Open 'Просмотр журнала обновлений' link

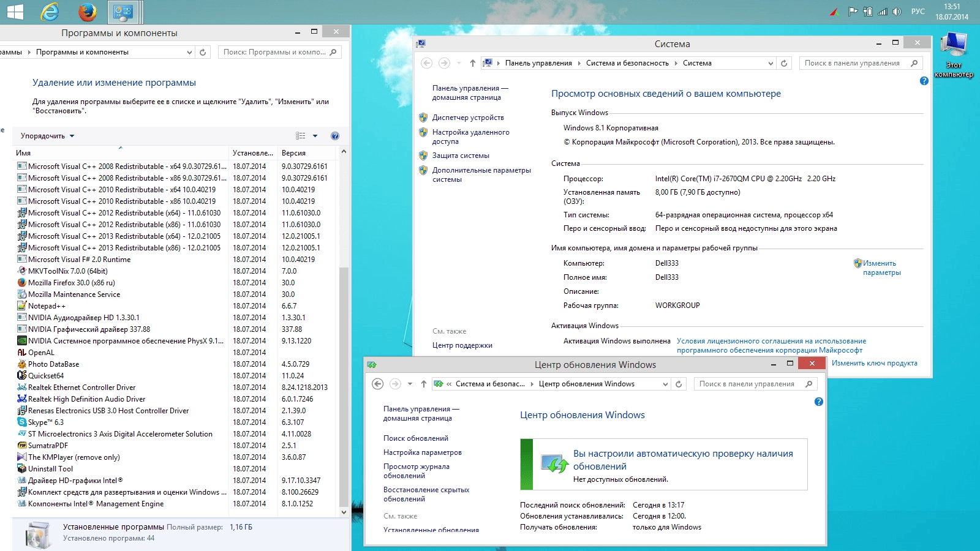pyautogui.click(x=417, y=471)
